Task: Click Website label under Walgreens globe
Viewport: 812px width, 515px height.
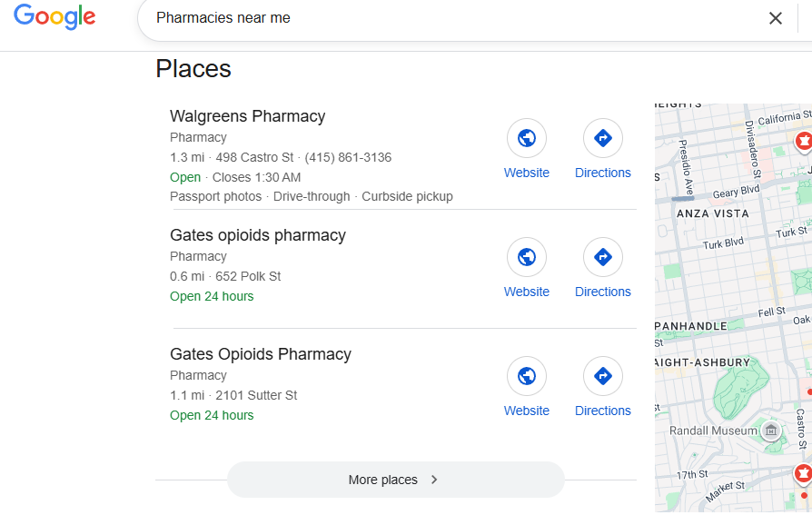Action: tap(527, 173)
